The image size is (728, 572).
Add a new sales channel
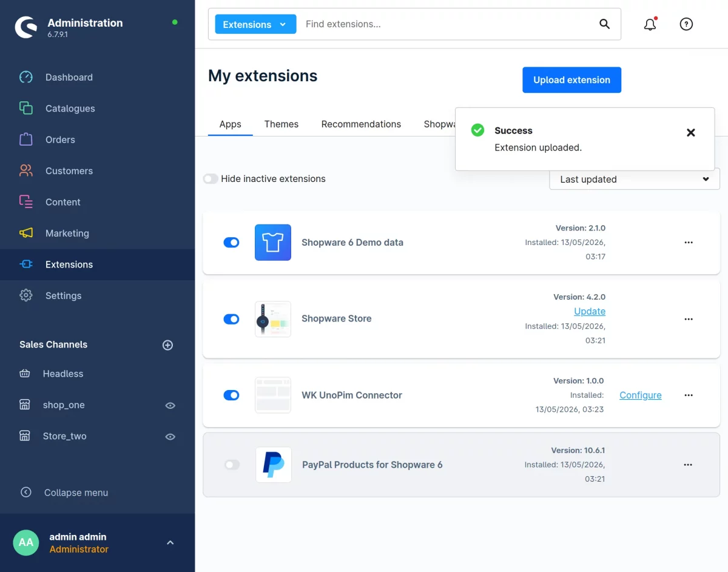168,345
